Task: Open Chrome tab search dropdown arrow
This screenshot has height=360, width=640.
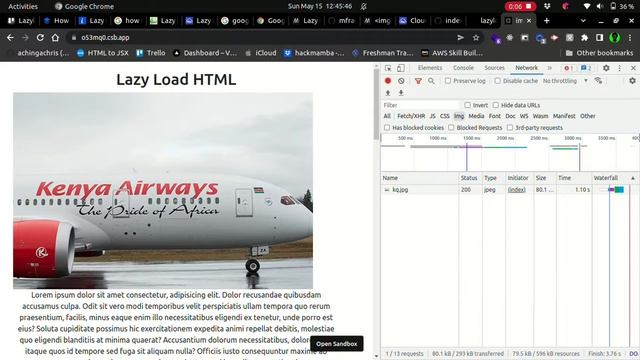Action: point(583,20)
